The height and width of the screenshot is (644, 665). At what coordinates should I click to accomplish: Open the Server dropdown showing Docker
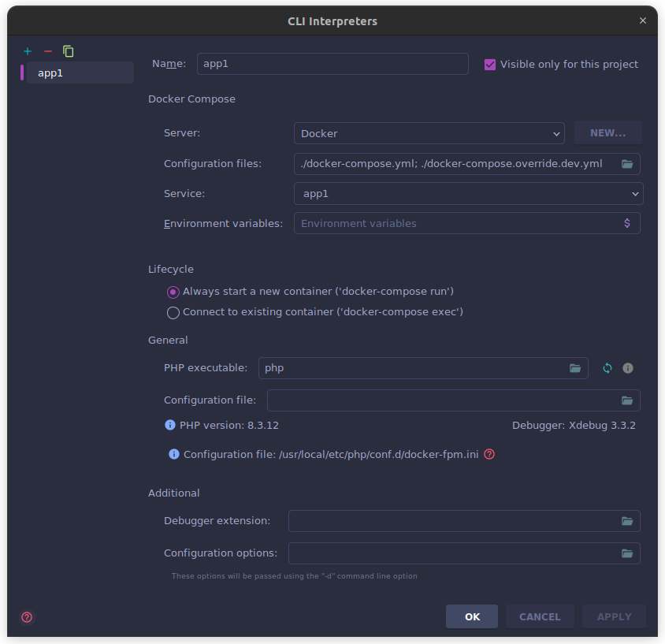429,134
